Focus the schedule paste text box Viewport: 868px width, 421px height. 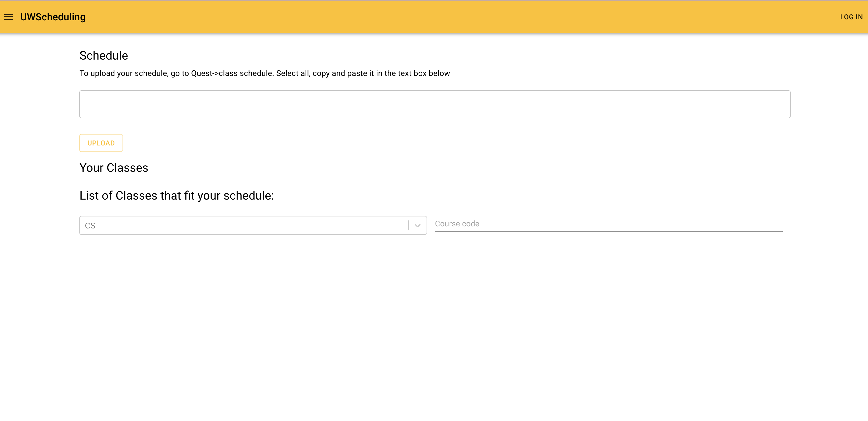click(435, 104)
